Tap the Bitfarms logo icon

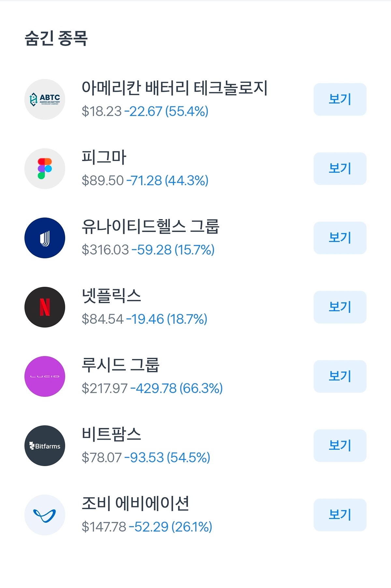click(x=45, y=446)
